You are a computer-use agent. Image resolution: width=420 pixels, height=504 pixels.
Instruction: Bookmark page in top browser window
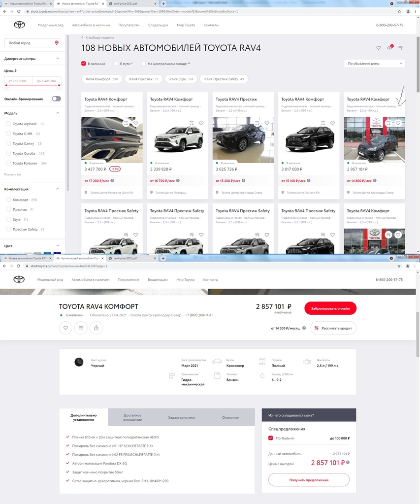[399, 11]
